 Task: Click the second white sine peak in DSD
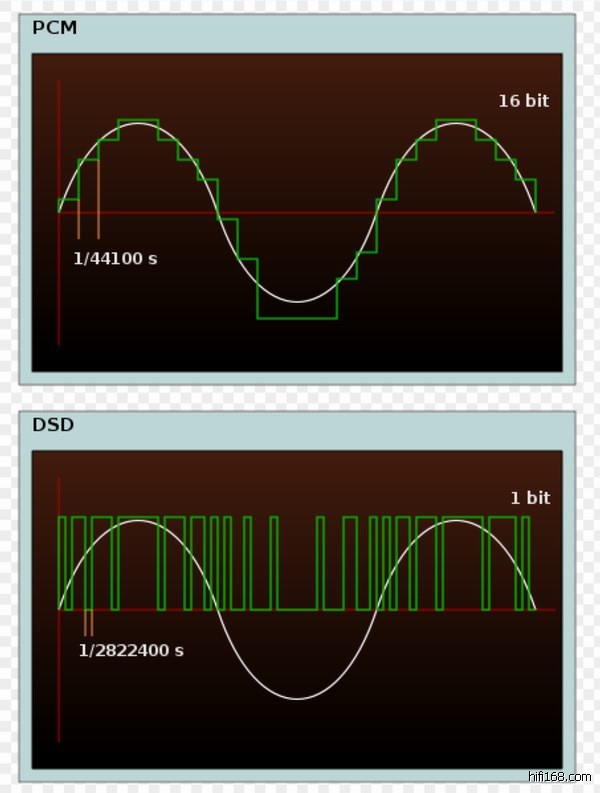(456, 521)
